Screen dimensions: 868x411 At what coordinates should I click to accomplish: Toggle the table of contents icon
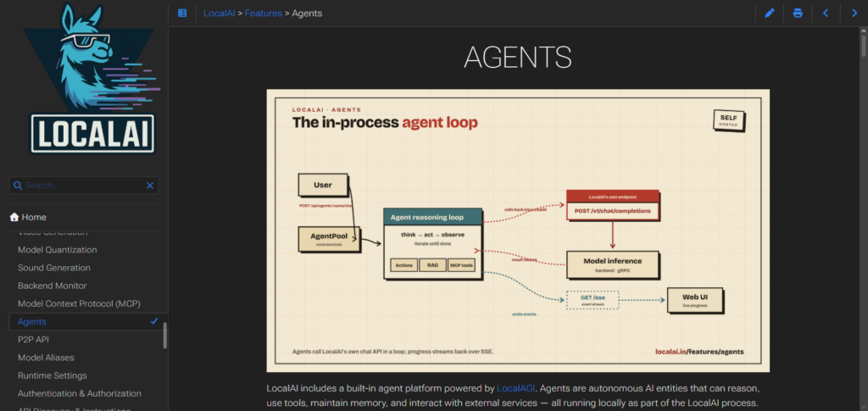[x=182, y=13]
